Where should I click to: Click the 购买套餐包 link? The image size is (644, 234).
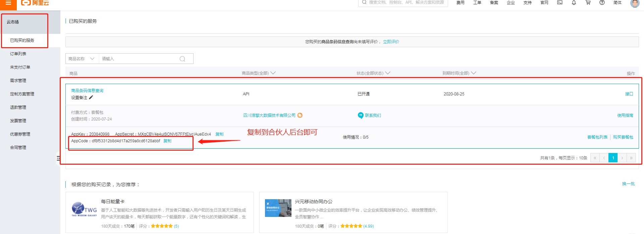[623, 137]
